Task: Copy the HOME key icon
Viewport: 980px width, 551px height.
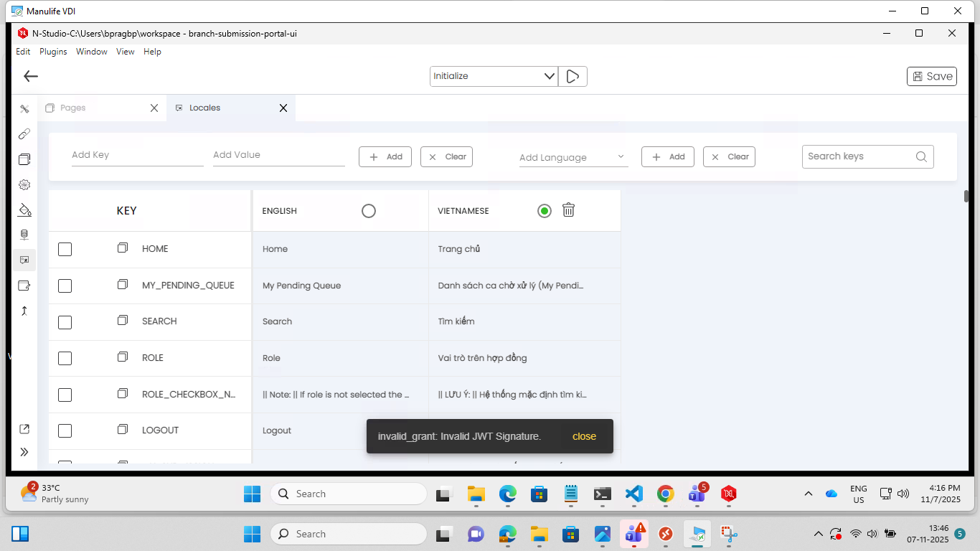Action: [123, 248]
